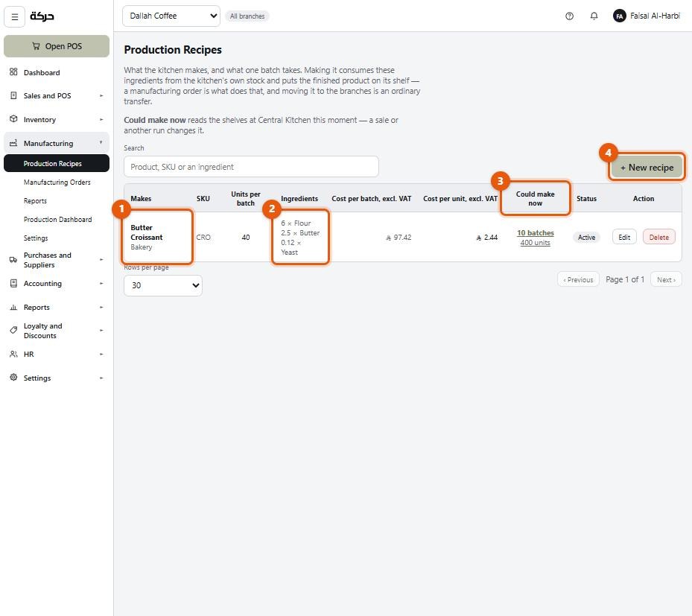Open the company selector showing Dallah Coffee
Viewport: 692px width, 616px height.
171,16
